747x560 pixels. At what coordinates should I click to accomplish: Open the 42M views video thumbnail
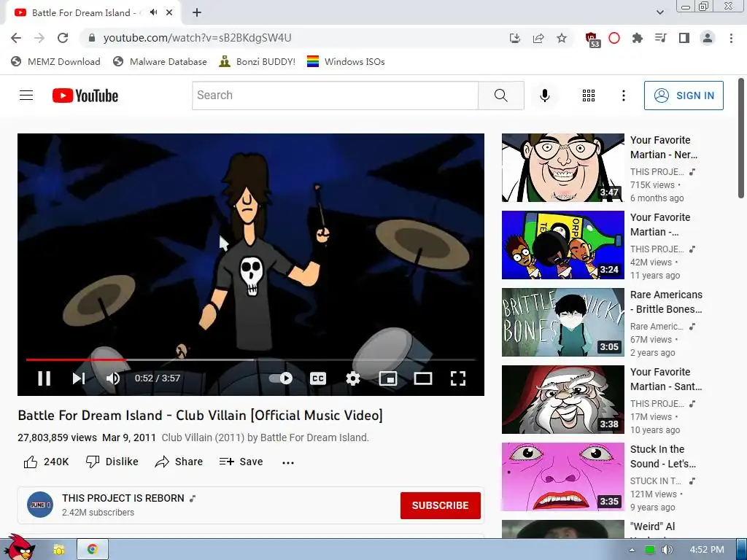tap(562, 245)
